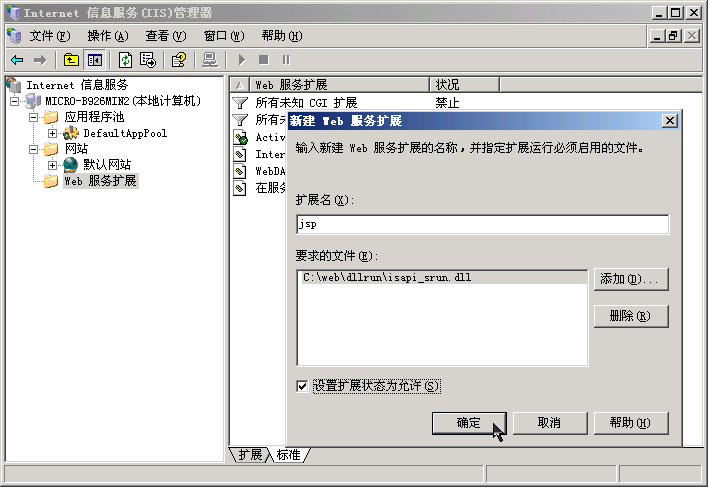This screenshot has width=708, height=487.
Task: Minimize the inner MMC child window
Action: pyautogui.click(x=657, y=36)
